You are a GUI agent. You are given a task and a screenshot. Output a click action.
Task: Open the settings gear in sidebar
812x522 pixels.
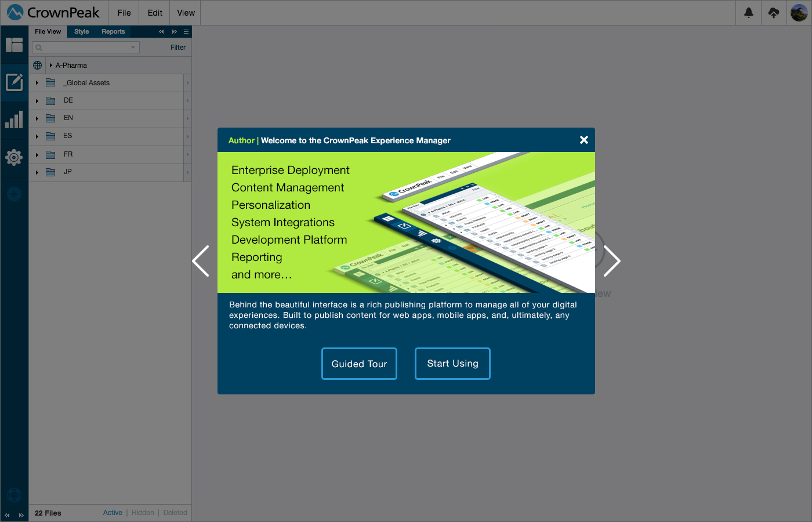tap(14, 157)
